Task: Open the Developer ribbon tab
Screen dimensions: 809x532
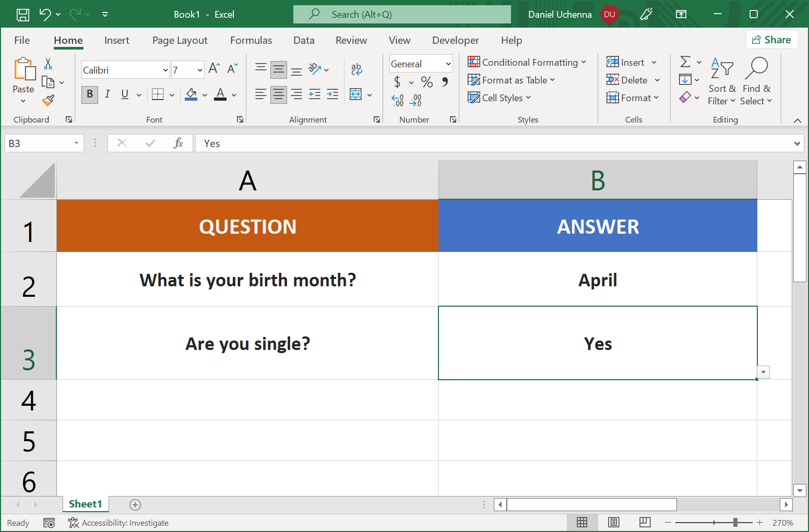Action: coord(455,40)
